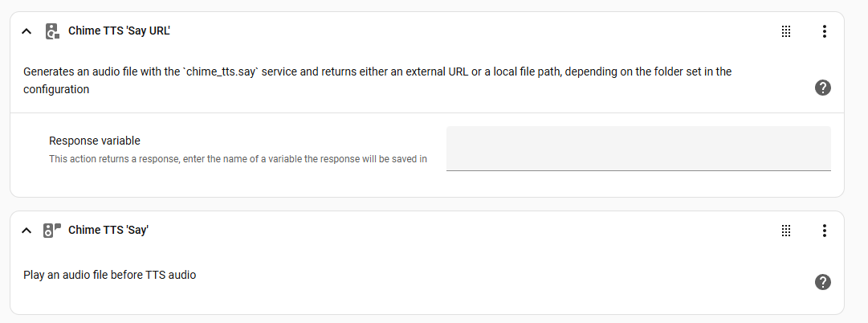Focus the Response variable text field

pos(638,148)
